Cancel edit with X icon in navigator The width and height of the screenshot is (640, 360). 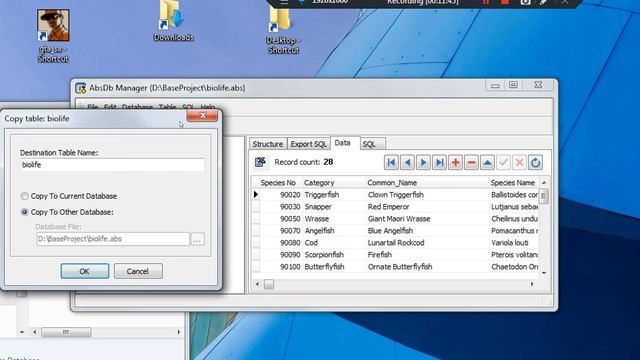coord(519,162)
